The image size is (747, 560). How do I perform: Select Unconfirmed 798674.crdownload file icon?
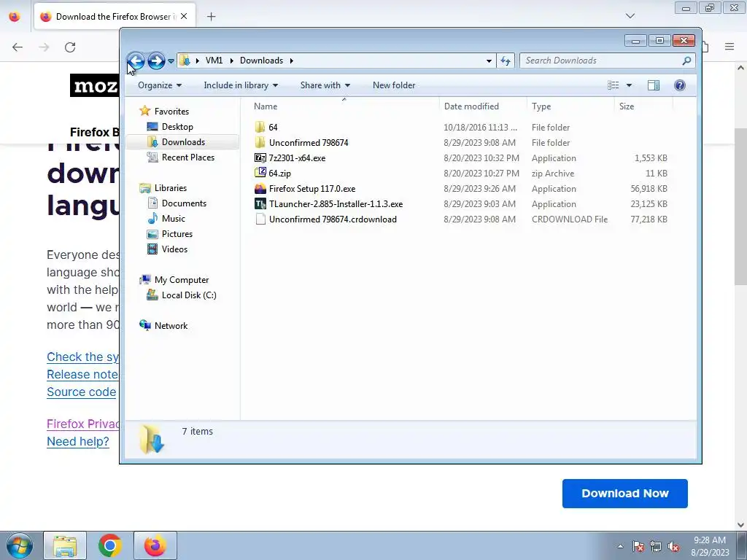point(260,219)
